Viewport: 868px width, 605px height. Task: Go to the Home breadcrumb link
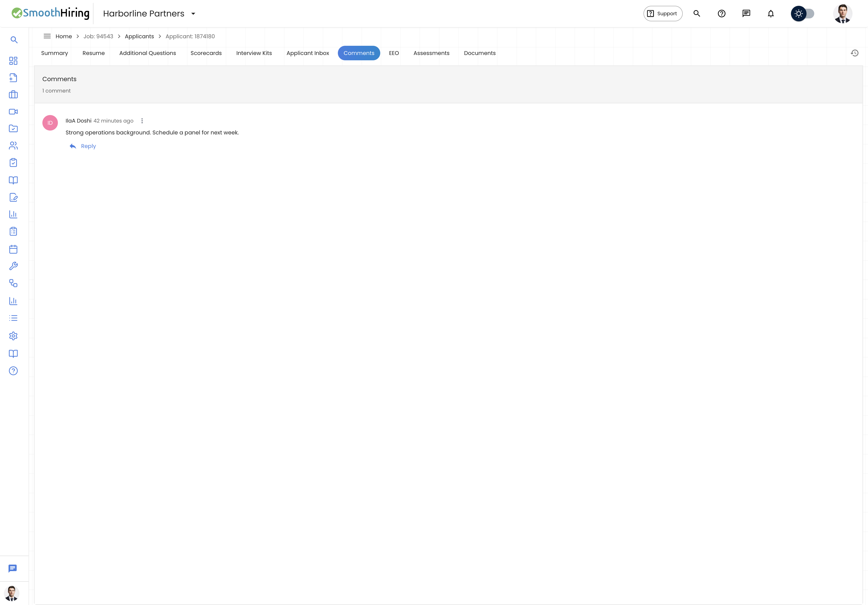click(63, 36)
